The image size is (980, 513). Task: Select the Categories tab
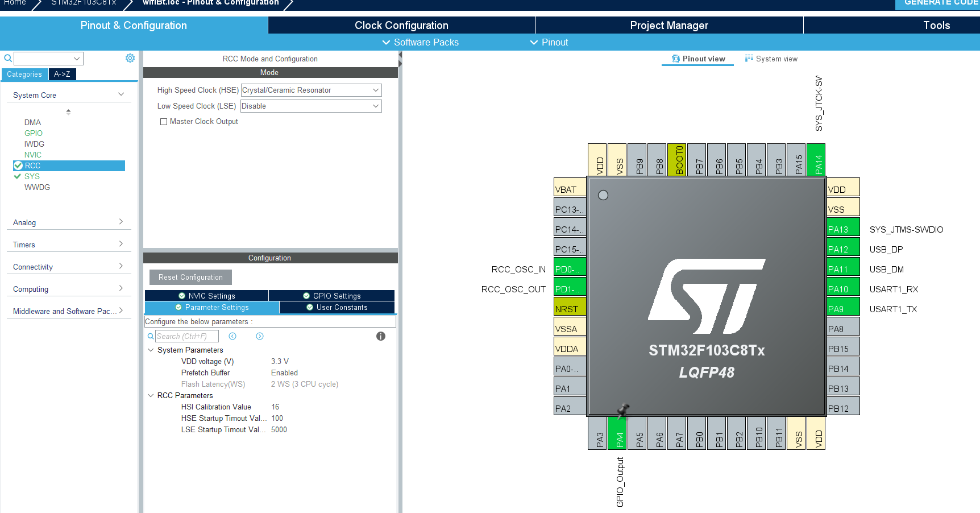pyautogui.click(x=24, y=74)
